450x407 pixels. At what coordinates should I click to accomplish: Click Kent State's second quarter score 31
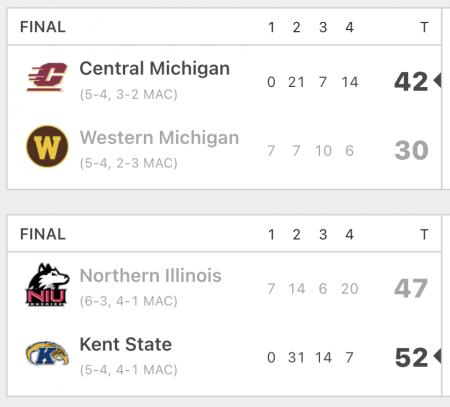(x=296, y=358)
